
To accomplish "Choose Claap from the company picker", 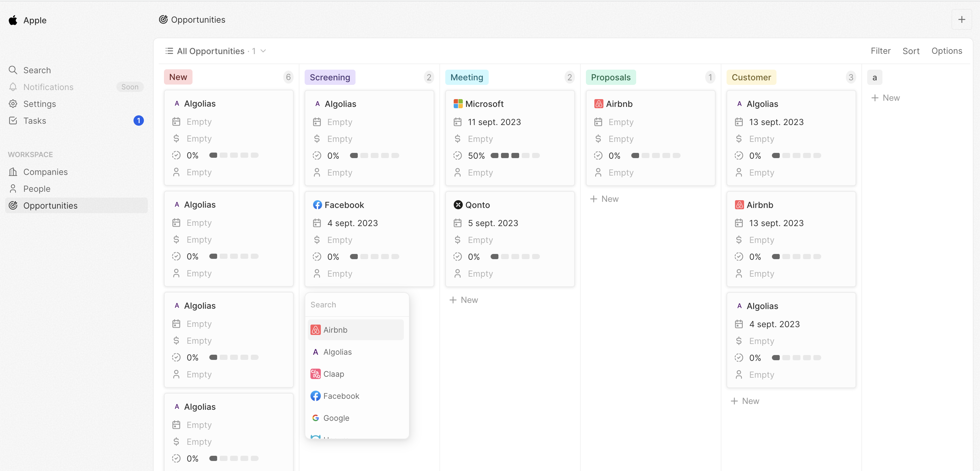I will click(334, 374).
